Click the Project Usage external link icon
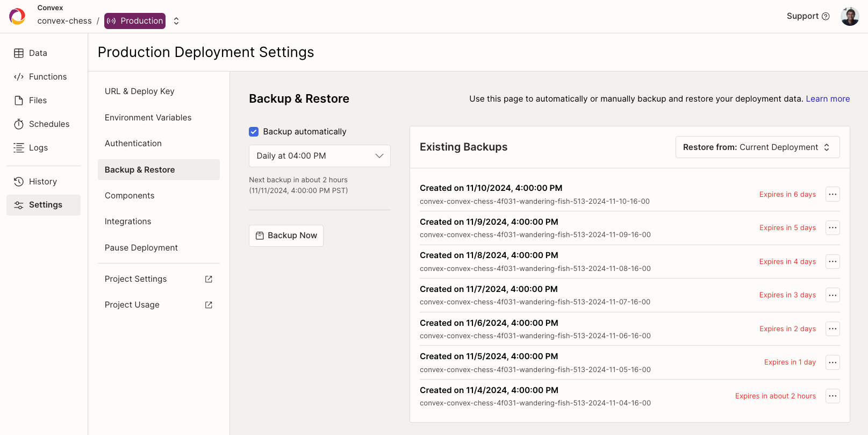The height and width of the screenshot is (435, 868). 209,305
